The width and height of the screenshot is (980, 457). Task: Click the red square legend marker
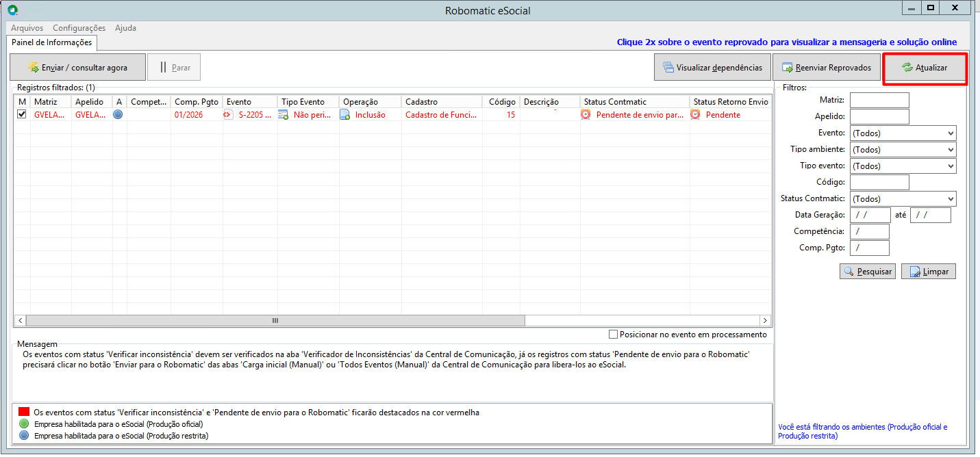(24, 413)
